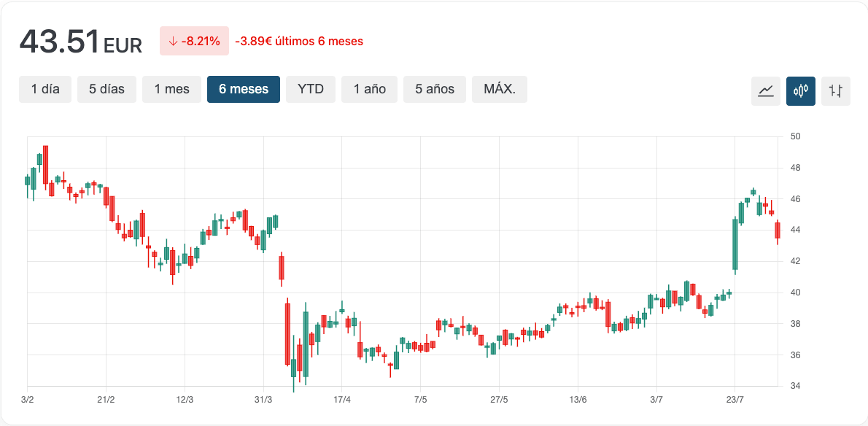Click the last red candlestick on the chart
868x426 pixels.
(778, 231)
